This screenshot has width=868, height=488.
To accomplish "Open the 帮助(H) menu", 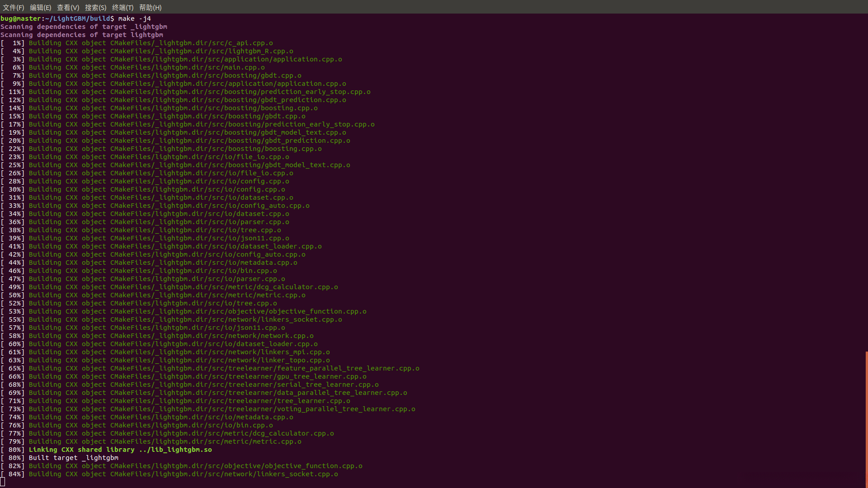I will (x=150, y=7).
